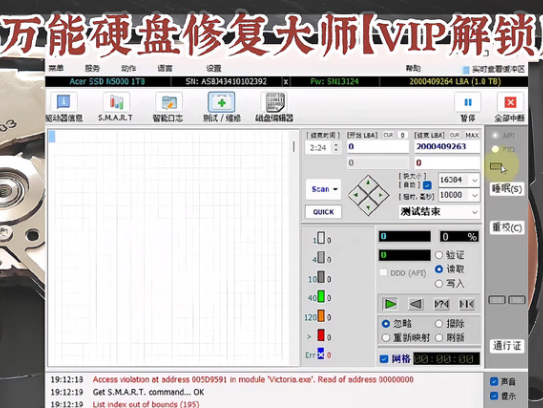Expand the 测试结束 end-of-test action dropdown
This screenshot has width=543, height=408.
point(475,212)
